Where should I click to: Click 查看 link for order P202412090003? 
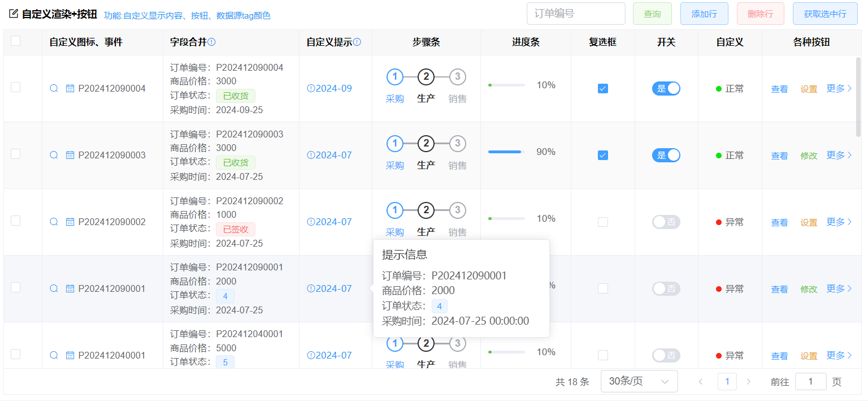[x=779, y=156]
